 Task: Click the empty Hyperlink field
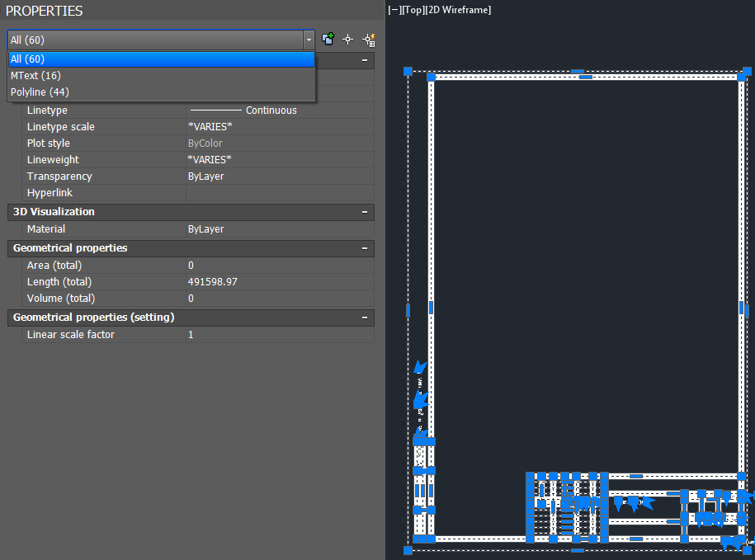point(280,192)
